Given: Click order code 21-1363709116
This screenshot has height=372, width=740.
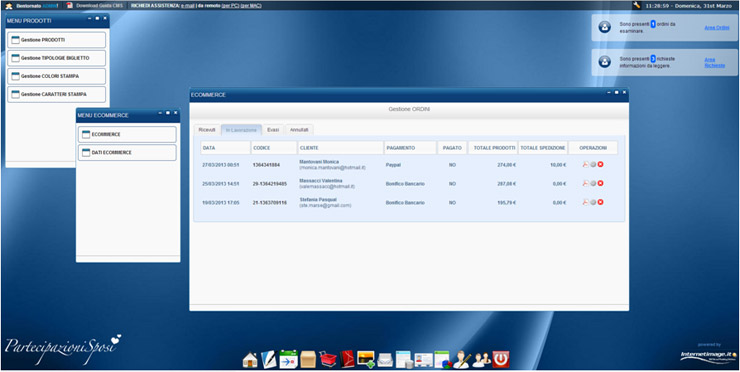Looking at the screenshot, I should point(269,203).
